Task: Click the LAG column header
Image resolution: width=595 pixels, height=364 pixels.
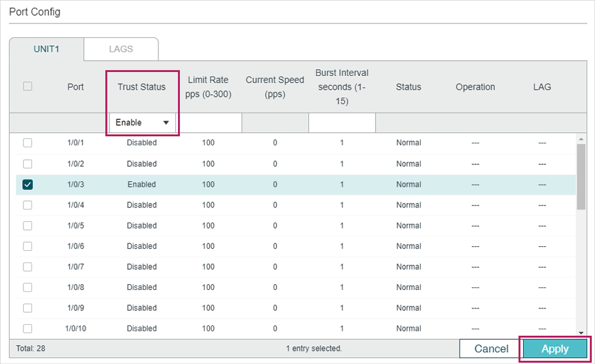Action: 542,87
